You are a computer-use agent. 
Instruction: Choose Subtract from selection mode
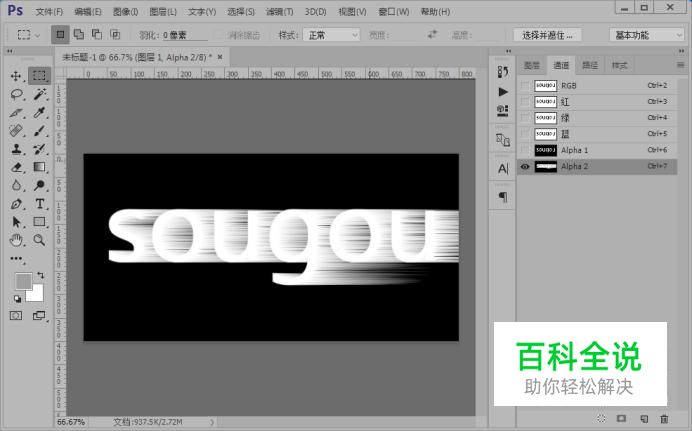tap(97, 34)
